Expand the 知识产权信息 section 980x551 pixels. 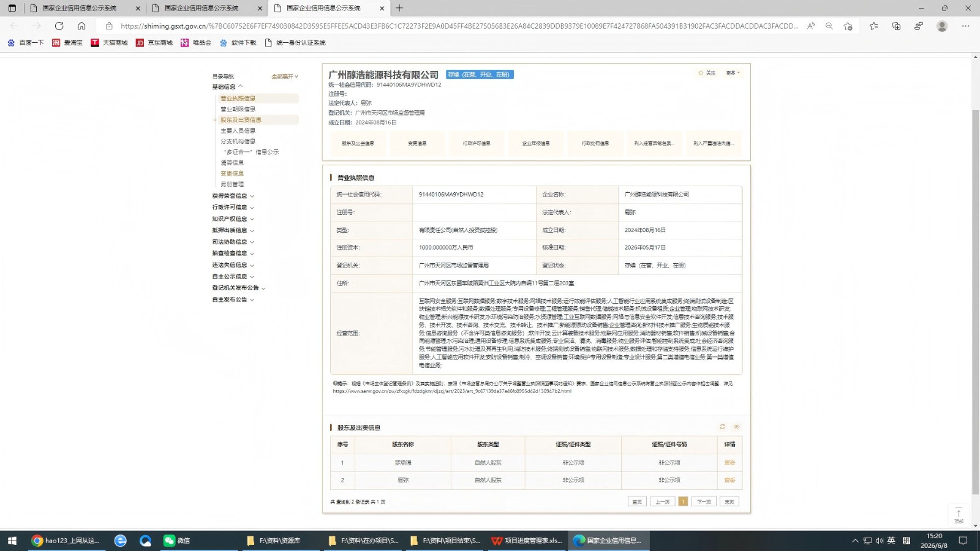tap(233, 219)
